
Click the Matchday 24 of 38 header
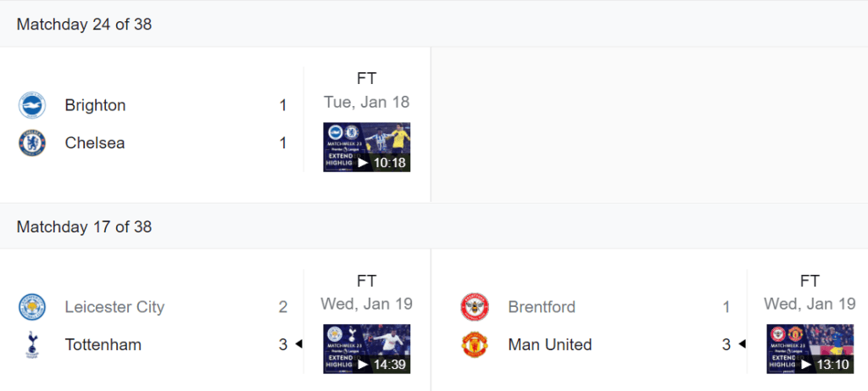click(84, 24)
